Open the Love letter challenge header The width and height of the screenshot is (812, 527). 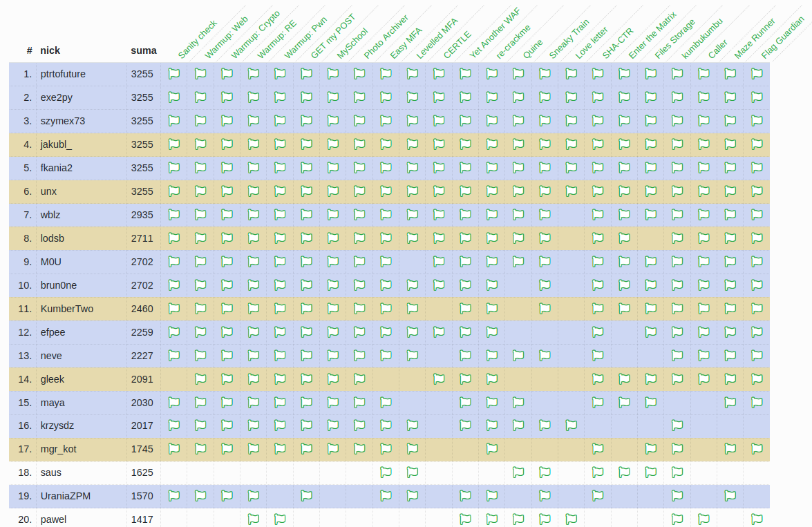(592, 43)
